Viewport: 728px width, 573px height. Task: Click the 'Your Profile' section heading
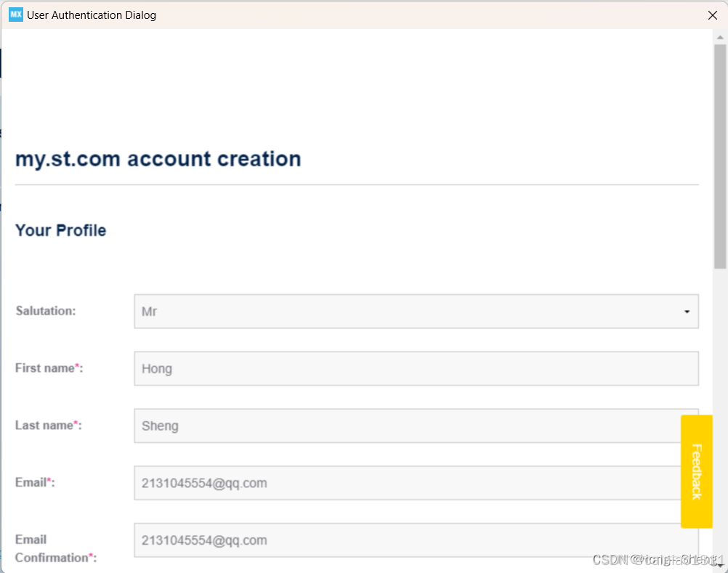pyautogui.click(x=60, y=231)
